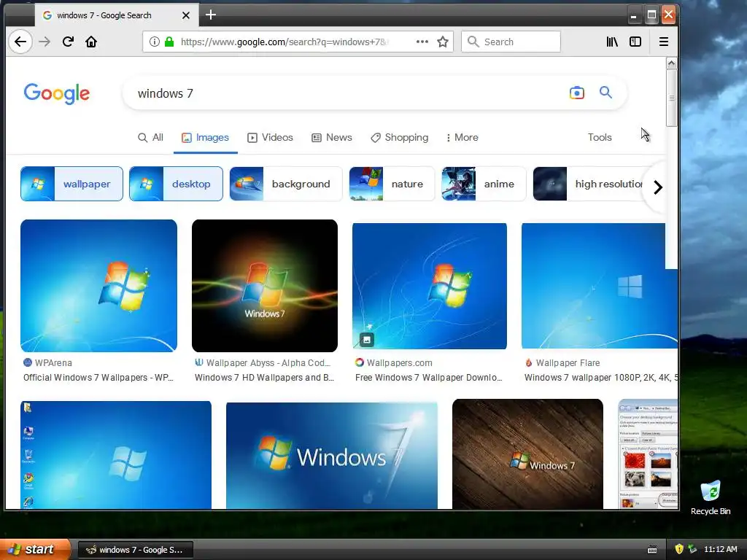Viewport: 747px width, 560px height.
Task: Close the windows 7 Google Search tab
Action: point(186,15)
